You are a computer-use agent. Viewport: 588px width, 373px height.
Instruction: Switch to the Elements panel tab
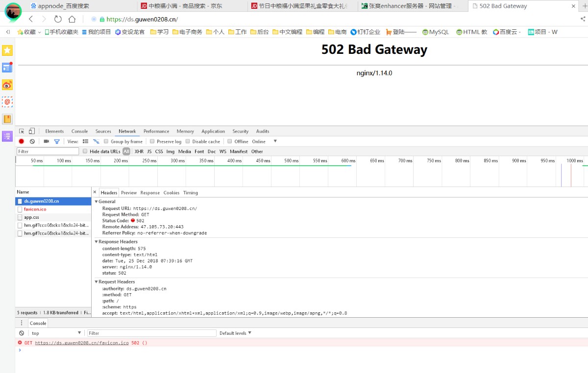pyautogui.click(x=54, y=131)
